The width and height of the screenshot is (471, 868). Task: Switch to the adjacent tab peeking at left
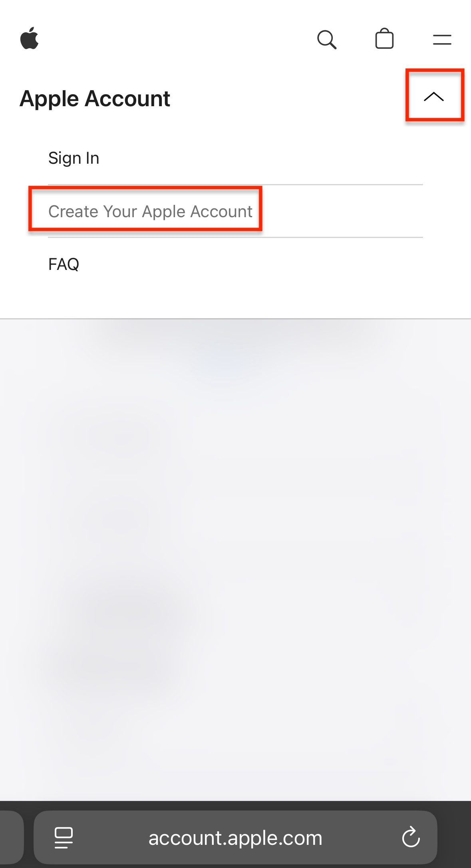click(x=11, y=837)
